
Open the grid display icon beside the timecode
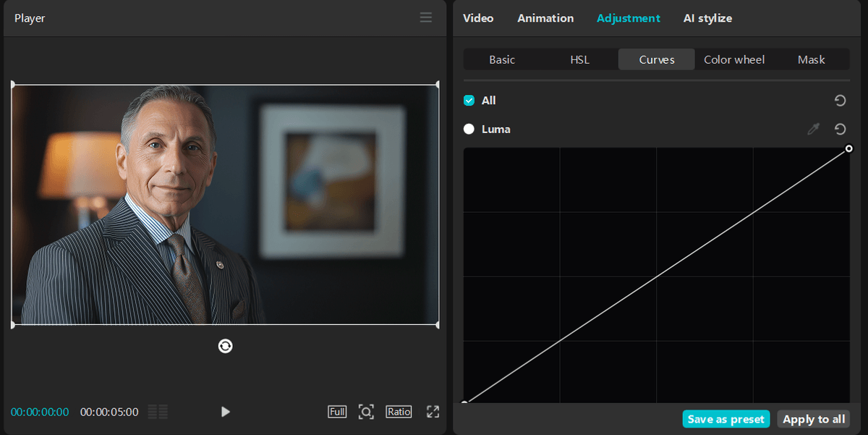pyautogui.click(x=158, y=412)
